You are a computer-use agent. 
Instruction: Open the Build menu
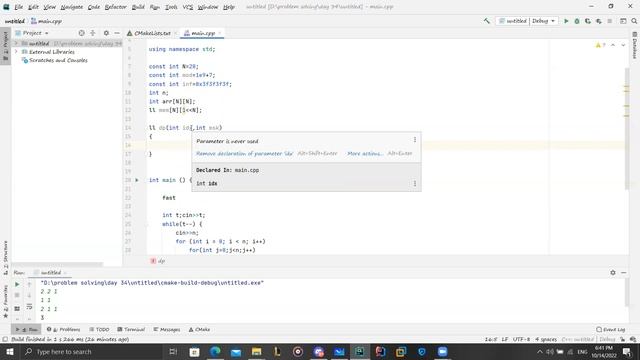138,7
